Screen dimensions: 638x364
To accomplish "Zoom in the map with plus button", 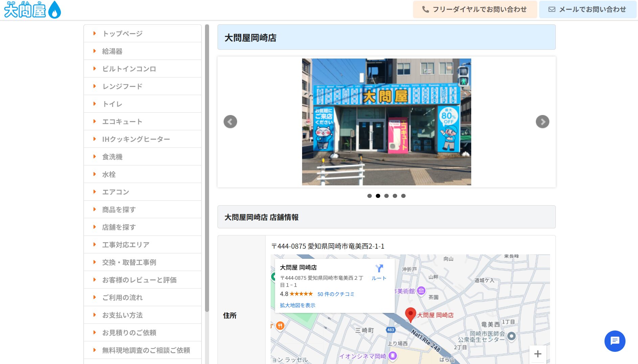I will coord(538,354).
